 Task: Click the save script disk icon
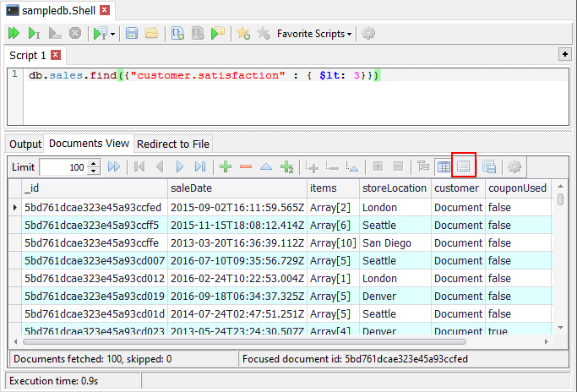click(132, 34)
